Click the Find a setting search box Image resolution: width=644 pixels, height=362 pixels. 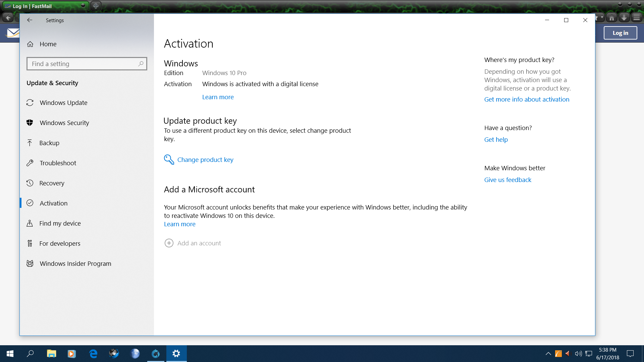tap(84, 64)
